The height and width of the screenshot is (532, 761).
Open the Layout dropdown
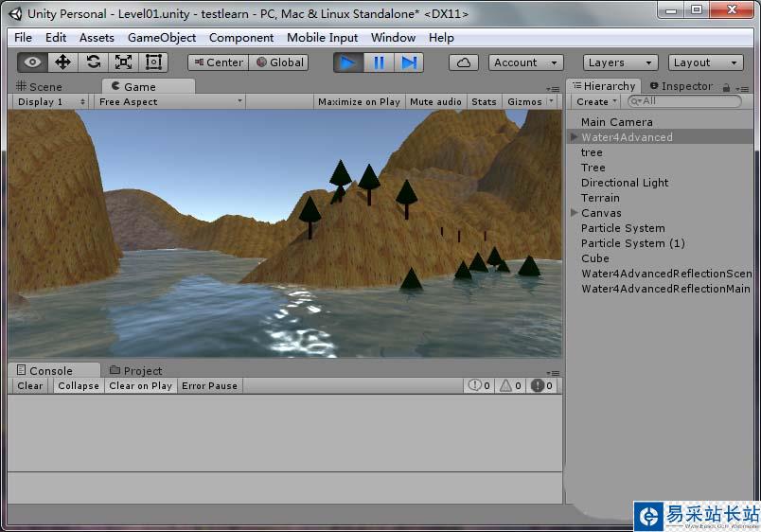[706, 62]
